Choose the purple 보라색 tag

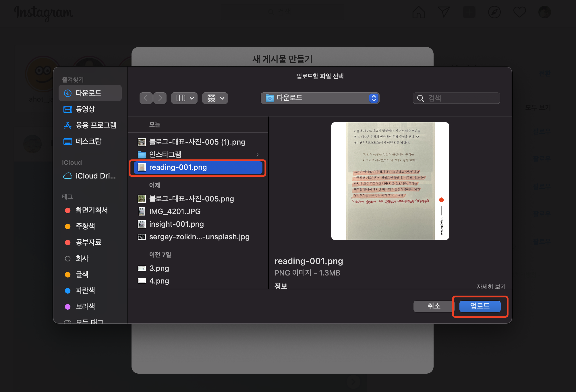tap(90, 306)
